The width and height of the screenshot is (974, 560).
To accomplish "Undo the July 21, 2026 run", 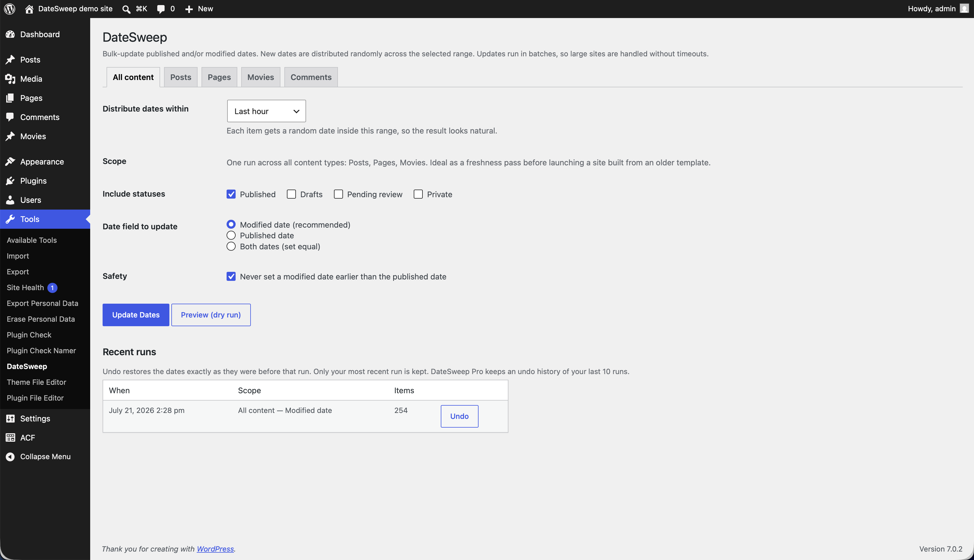I will click(x=459, y=416).
